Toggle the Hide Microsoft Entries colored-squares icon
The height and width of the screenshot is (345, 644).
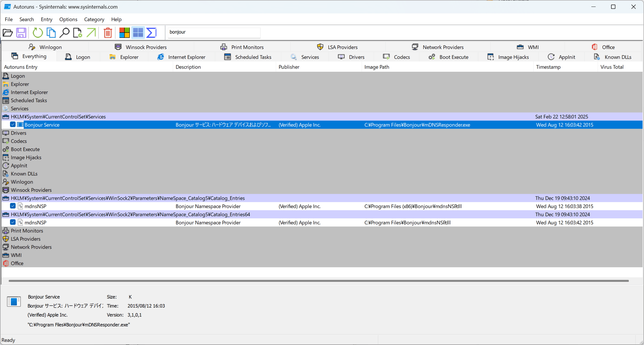[x=124, y=33]
